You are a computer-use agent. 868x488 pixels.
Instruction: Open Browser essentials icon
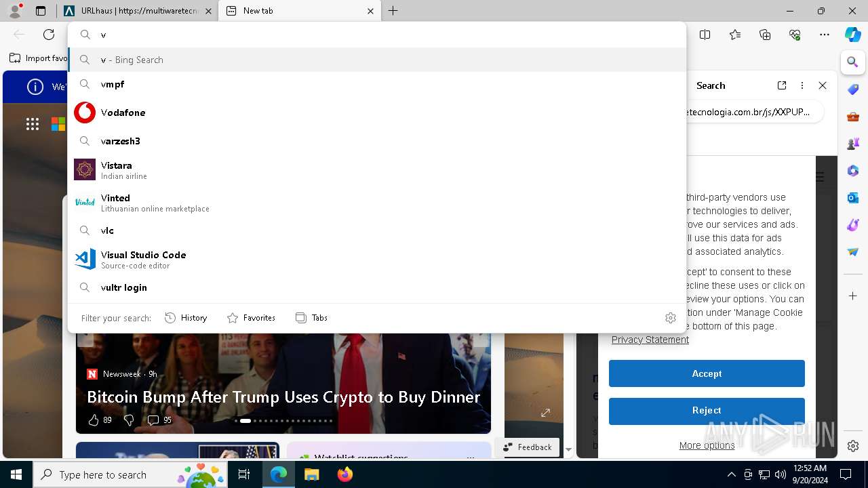795,35
